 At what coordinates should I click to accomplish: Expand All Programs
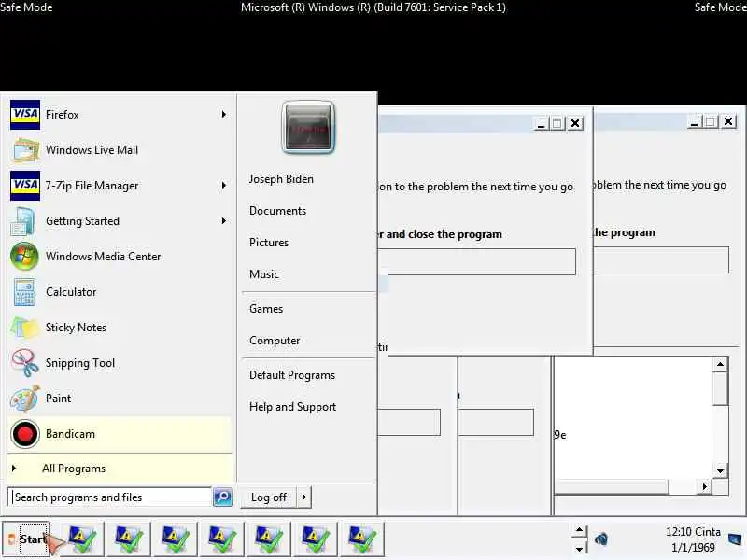(x=120, y=469)
